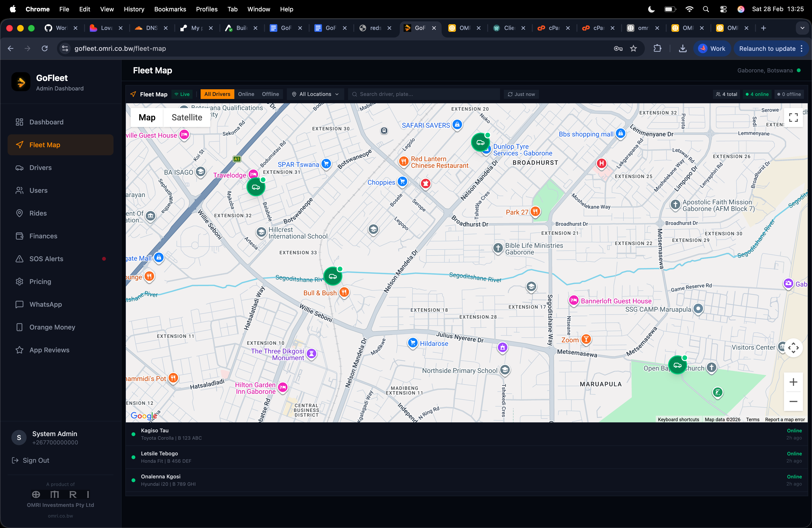This screenshot has width=812, height=528.
Task: Open macOS Spotlight search
Action: [706, 9]
